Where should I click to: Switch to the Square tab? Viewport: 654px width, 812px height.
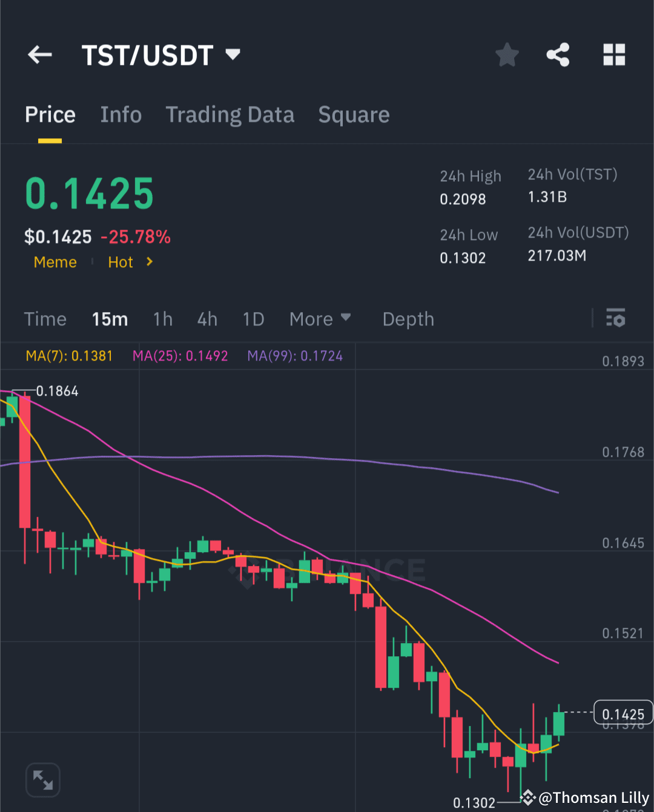click(354, 115)
